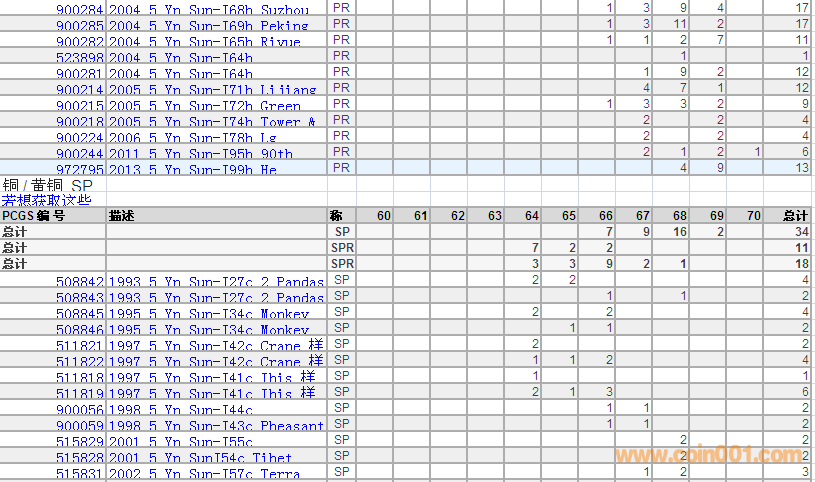This screenshot has width=815, height=482.
Task: Open the 若想获取这些 link
Action: [x=46, y=200]
